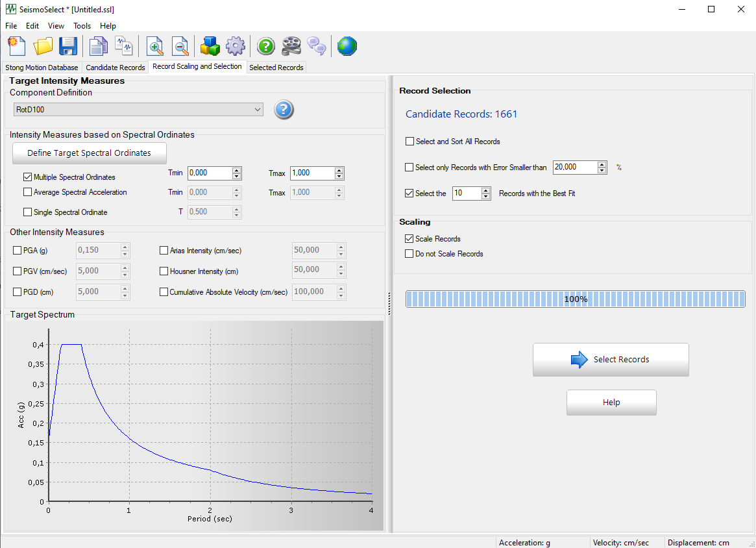Click the Save floppy disk icon
The height and width of the screenshot is (548, 756).
click(68, 46)
